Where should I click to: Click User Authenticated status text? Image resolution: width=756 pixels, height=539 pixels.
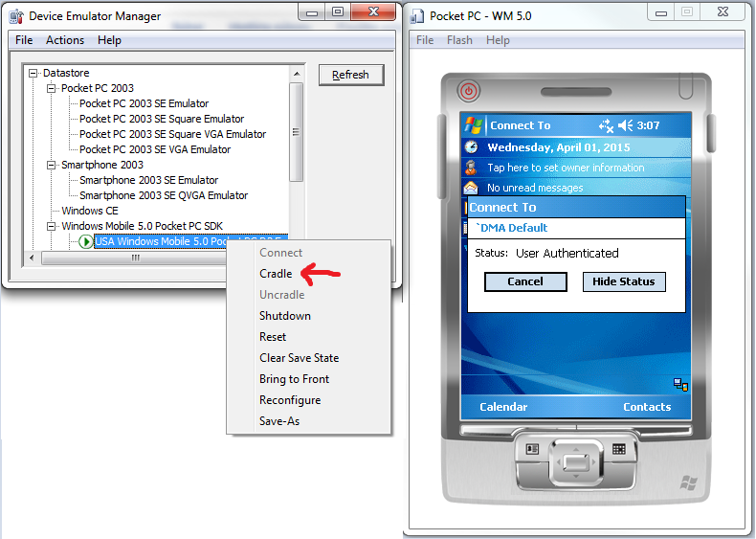click(567, 254)
